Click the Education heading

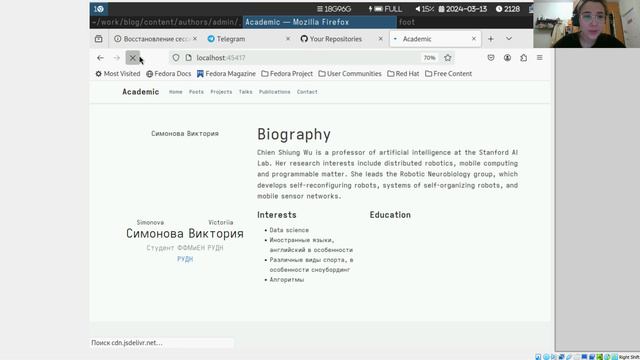click(x=390, y=215)
